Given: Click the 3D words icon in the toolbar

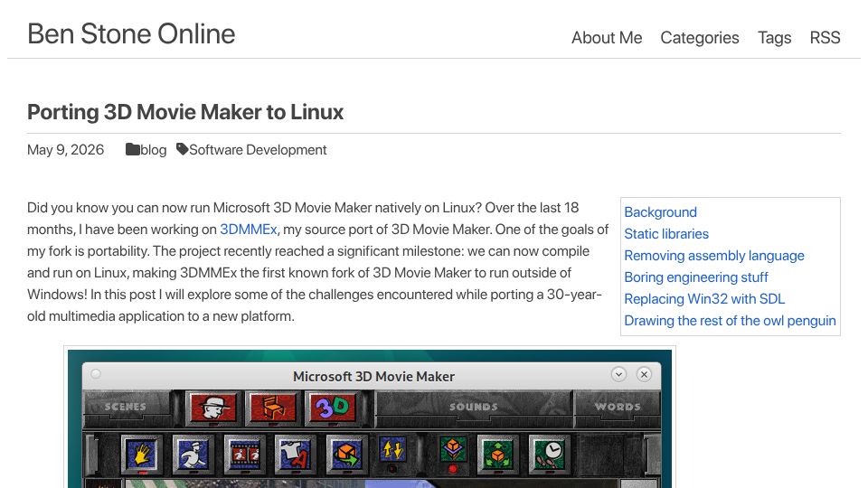Looking at the screenshot, I should pyautogui.click(x=333, y=408).
